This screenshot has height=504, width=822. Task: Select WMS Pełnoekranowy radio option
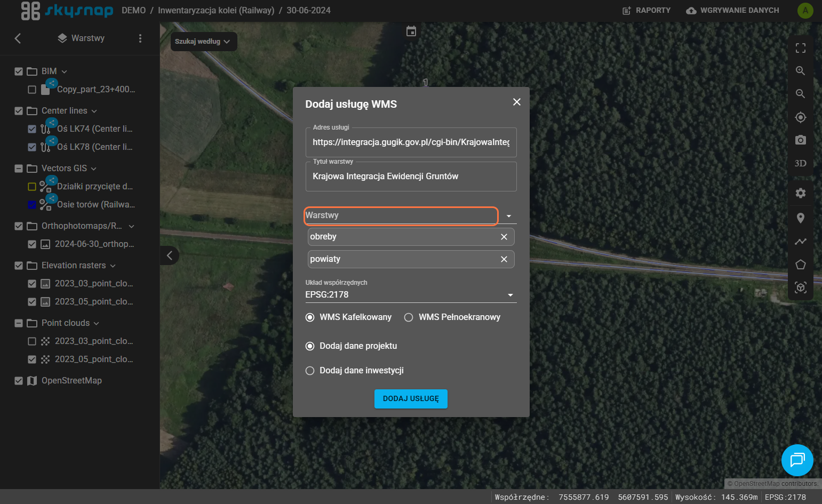409,317
